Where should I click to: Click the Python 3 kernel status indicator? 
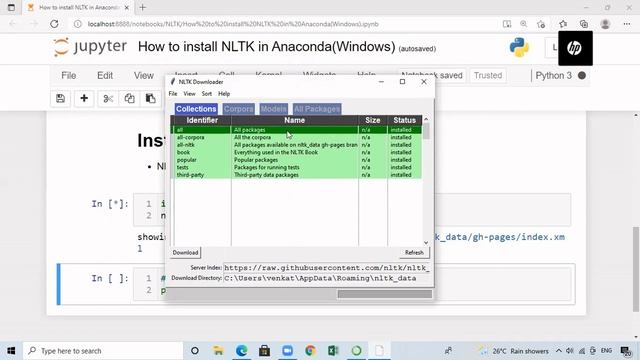[x=582, y=76]
